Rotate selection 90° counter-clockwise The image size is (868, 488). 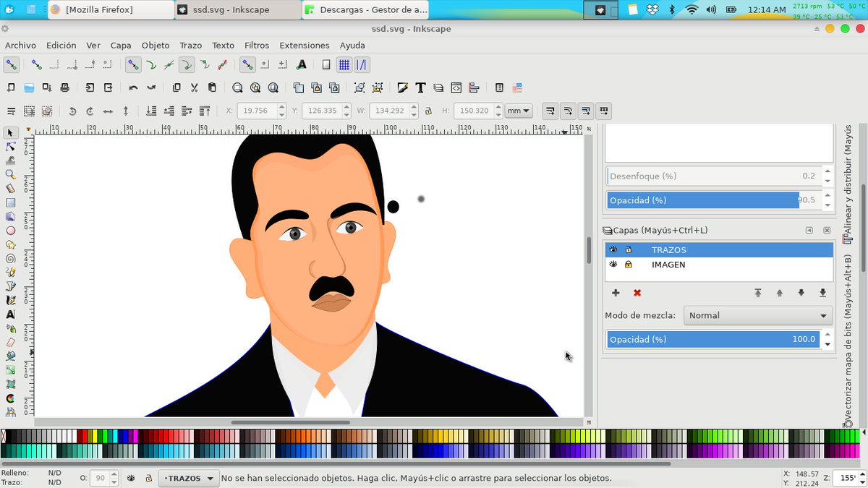coord(72,111)
